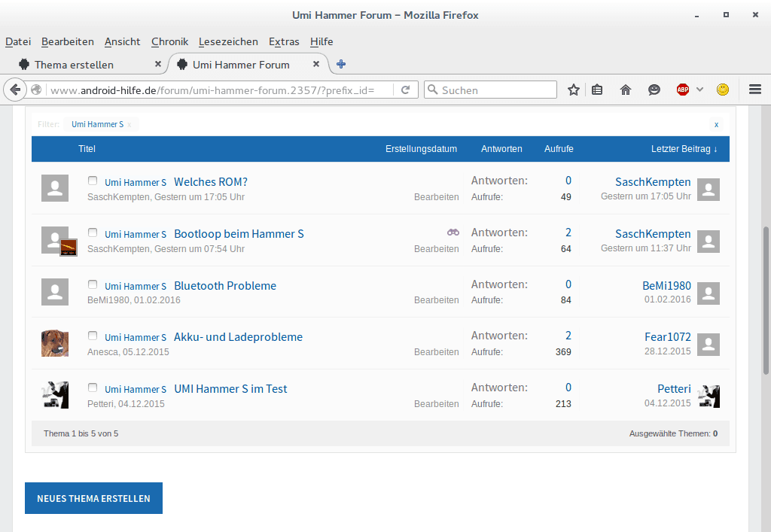The width and height of the screenshot is (771, 532).
Task: Go to Firefox home page icon
Action: pos(625,90)
